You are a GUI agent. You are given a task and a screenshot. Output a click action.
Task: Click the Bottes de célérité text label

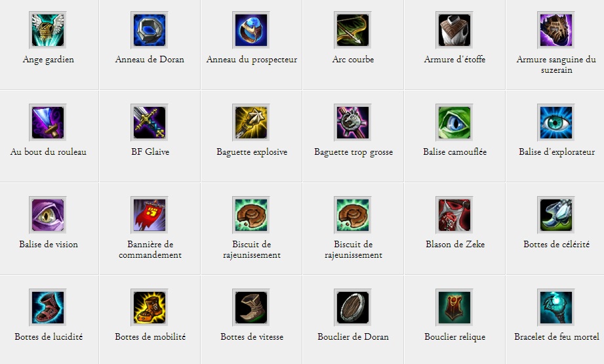(x=556, y=244)
